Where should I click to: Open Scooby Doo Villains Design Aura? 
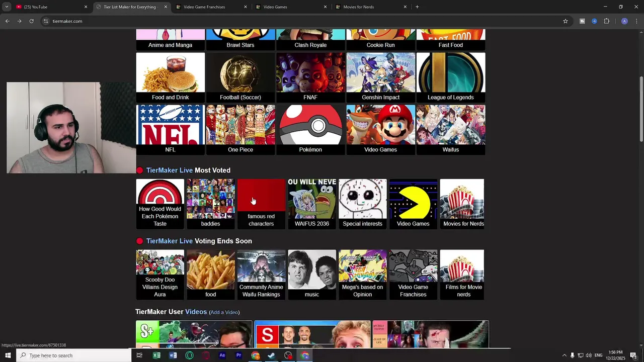pyautogui.click(x=160, y=275)
